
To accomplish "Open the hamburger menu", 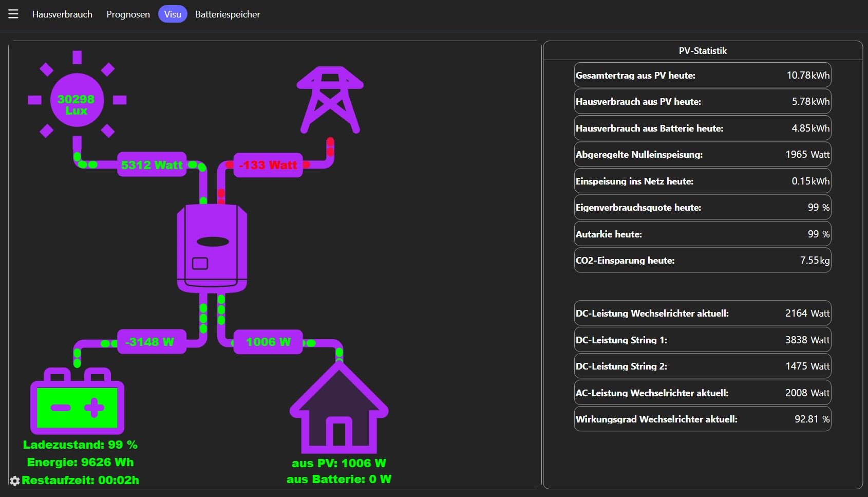I will pyautogui.click(x=13, y=14).
